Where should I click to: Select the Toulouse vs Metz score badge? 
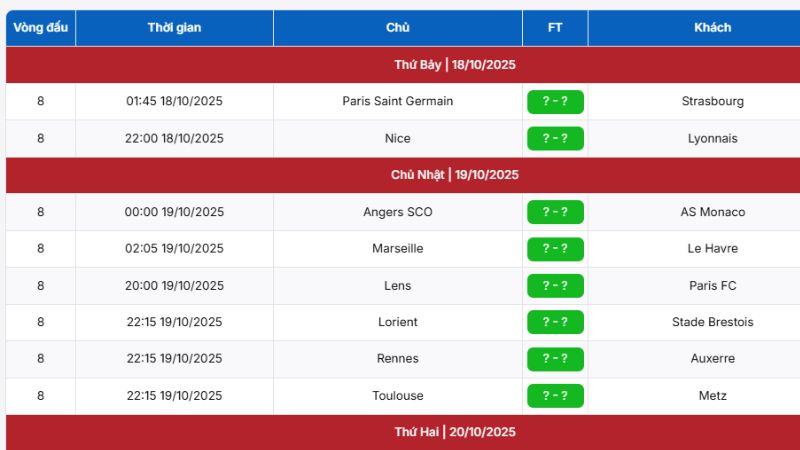coord(555,395)
